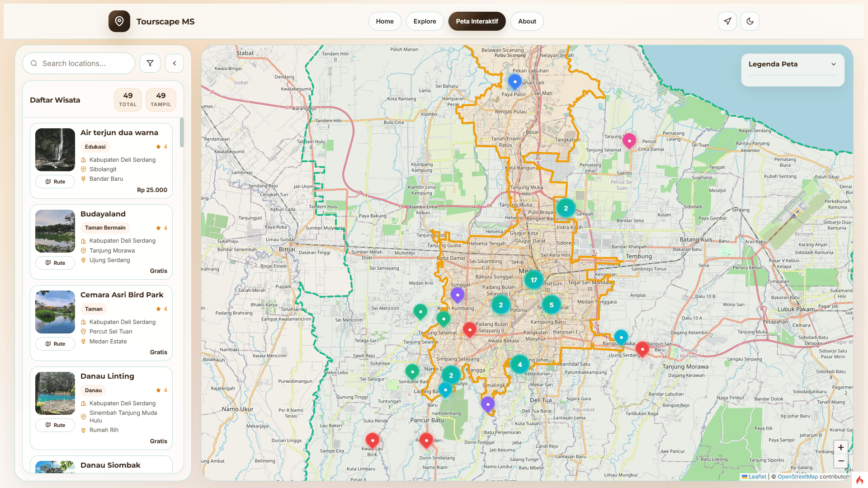Toggle dark mode with the moon icon
The width and height of the screenshot is (868, 488).
coord(750,21)
